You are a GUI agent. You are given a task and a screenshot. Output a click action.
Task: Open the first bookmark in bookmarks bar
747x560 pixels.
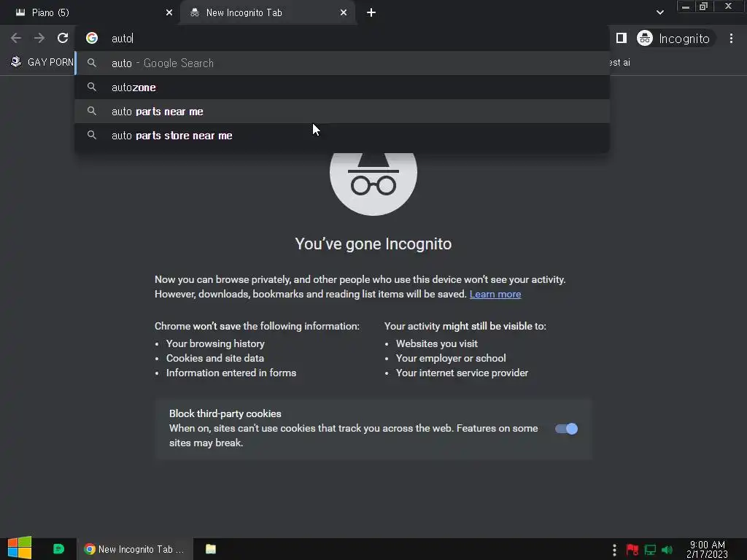click(x=42, y=62)
